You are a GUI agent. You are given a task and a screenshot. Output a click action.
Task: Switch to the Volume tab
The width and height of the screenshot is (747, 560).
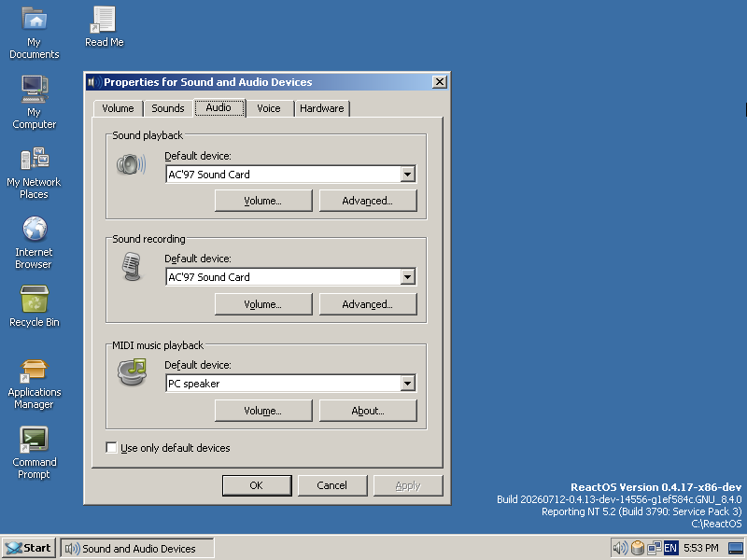(118, 108)
